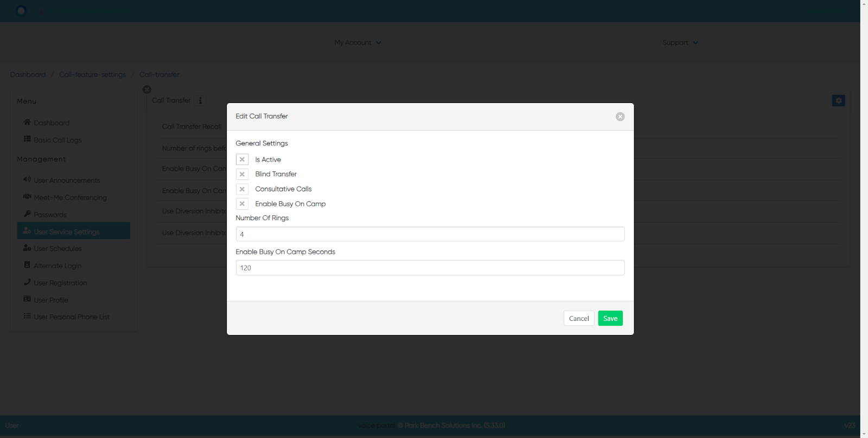
Task: Toggle the Is Active checkbox
Action: (242, 159)
